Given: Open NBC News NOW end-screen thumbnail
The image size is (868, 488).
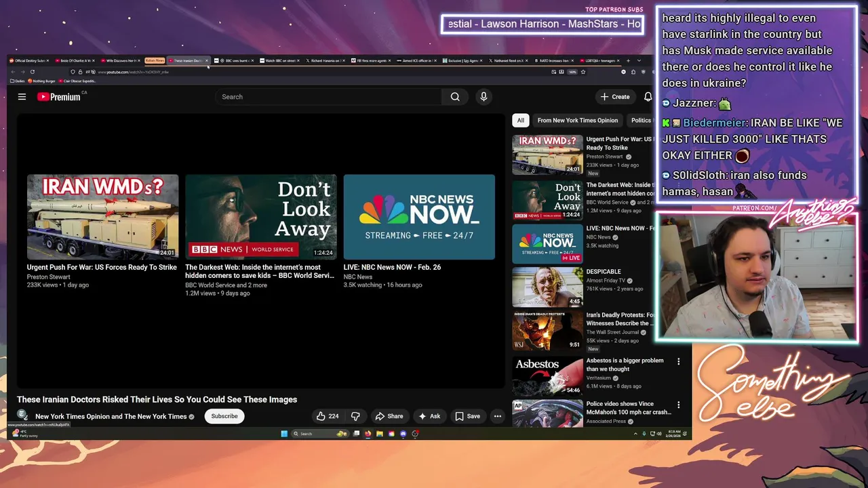Looking at the screenshot, I should [x=419, y=217].
